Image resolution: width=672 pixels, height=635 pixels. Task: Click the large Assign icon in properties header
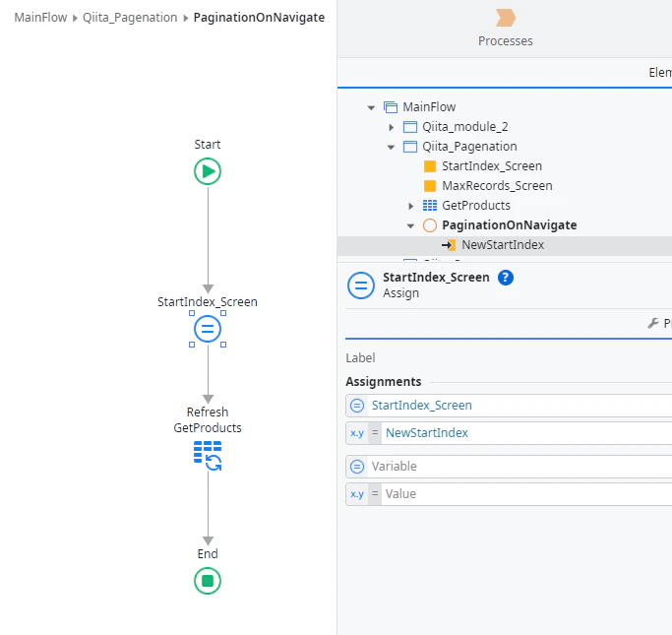pos(361,286)
